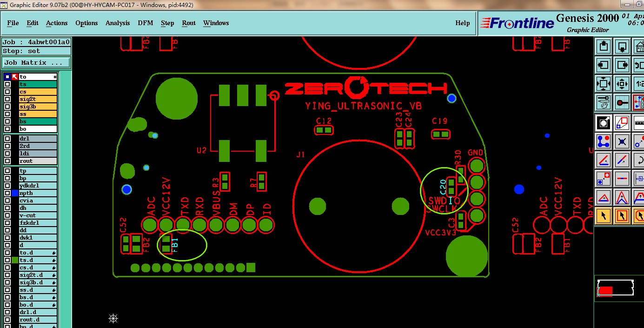Open the File menu
Image resolution: width=644 pixels, height=328 pixels.
tap(13, 23)
